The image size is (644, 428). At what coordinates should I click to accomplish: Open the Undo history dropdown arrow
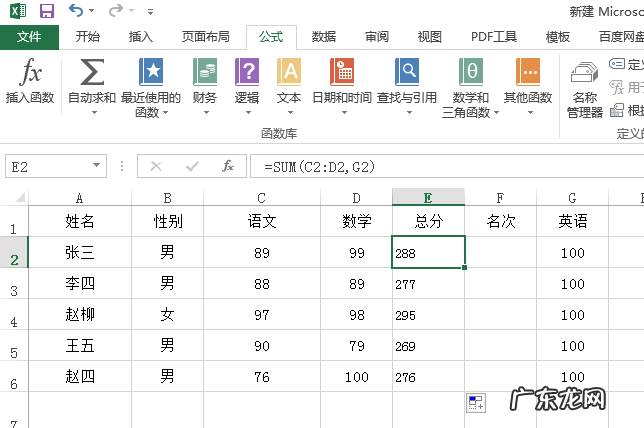pyautogui.click(x=91, y=11)
